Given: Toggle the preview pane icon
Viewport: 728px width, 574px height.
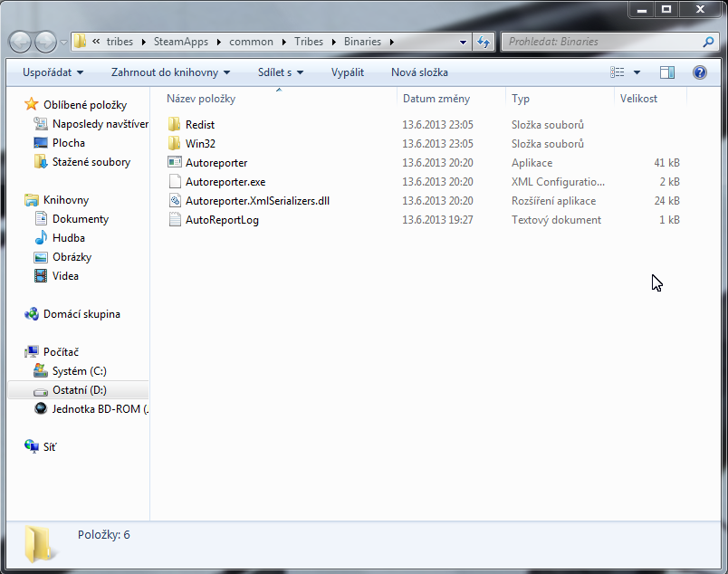Looking at the screenshot, I should click(667, 72).
